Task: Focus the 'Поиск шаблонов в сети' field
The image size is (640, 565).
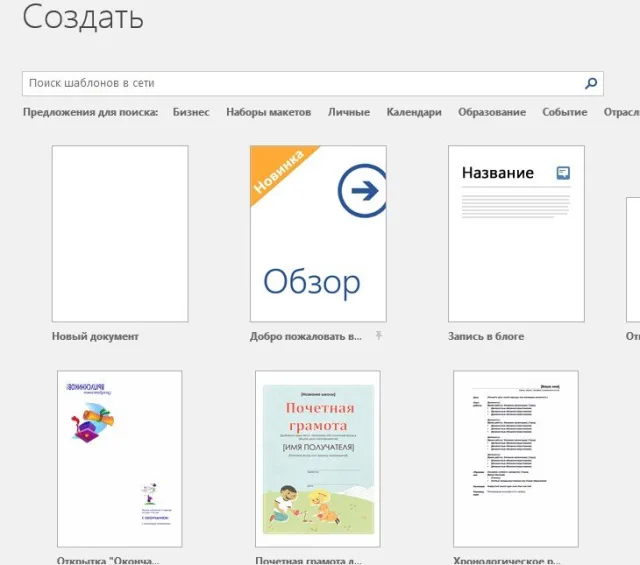Action: (313, 84)
